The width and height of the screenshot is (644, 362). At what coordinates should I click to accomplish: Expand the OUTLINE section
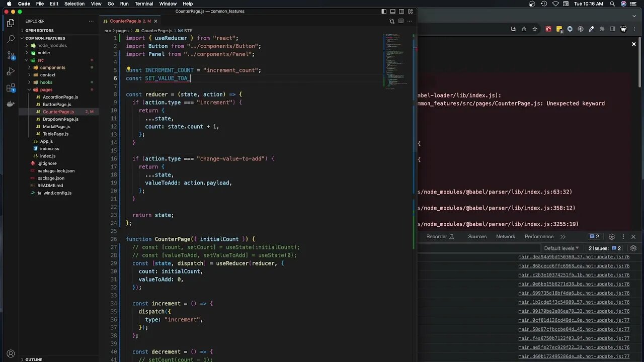(59, 359)
